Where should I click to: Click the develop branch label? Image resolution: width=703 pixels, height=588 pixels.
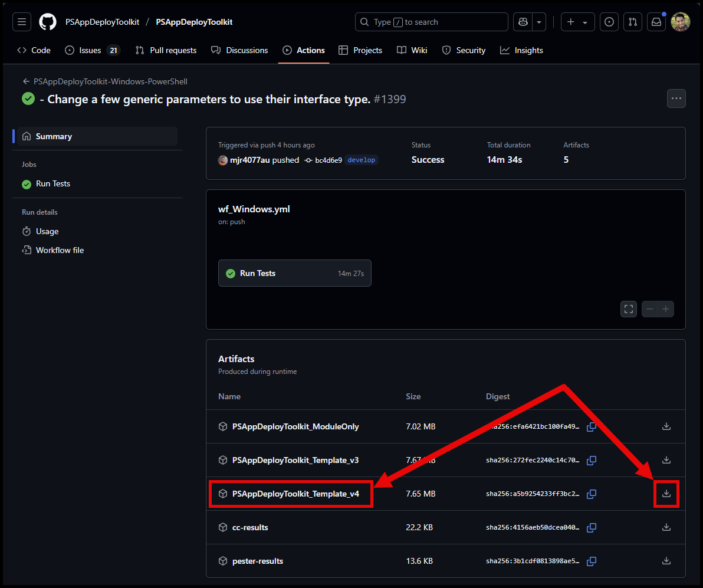tap(361, 160)
